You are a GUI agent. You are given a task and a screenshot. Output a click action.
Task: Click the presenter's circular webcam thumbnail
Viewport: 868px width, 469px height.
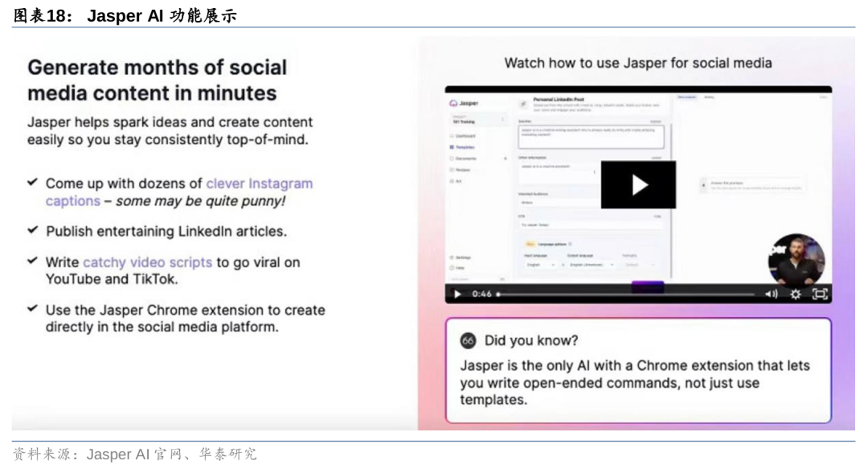point(796,260)
